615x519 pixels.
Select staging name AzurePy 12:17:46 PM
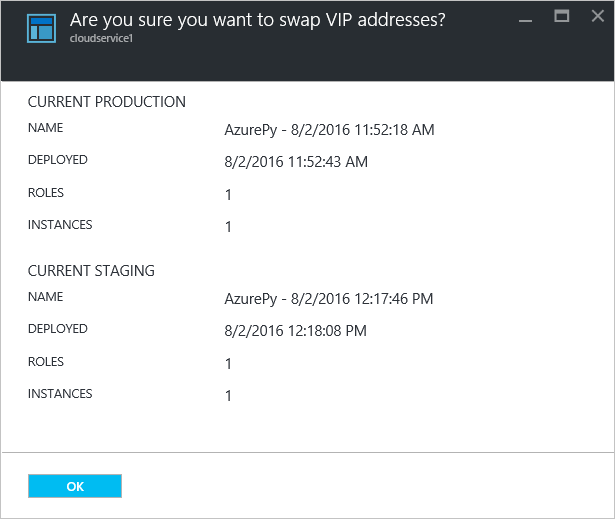coord(329,298)
